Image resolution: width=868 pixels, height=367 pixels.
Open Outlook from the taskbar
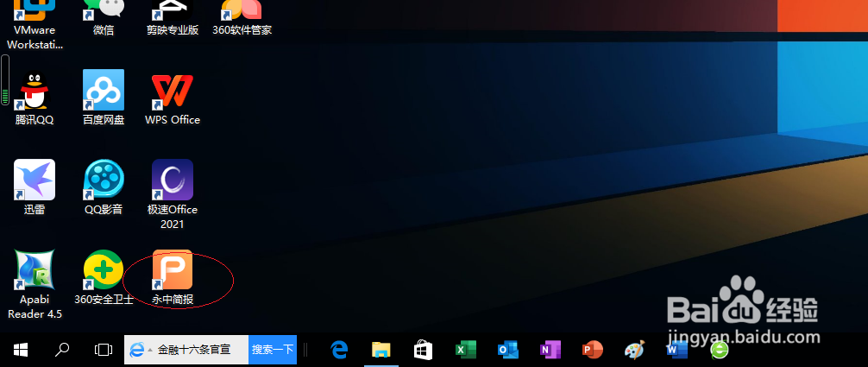click(x=508, y=350)
